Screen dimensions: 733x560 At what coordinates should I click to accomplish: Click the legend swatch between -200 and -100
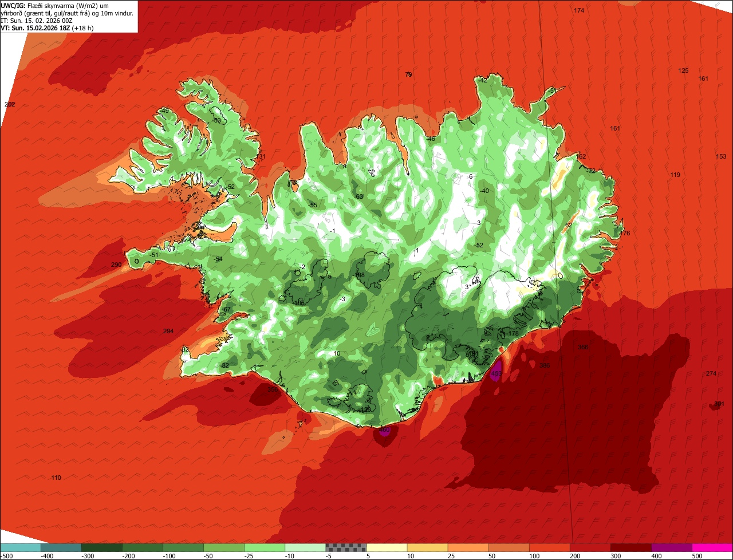click(x=143, y=547)
